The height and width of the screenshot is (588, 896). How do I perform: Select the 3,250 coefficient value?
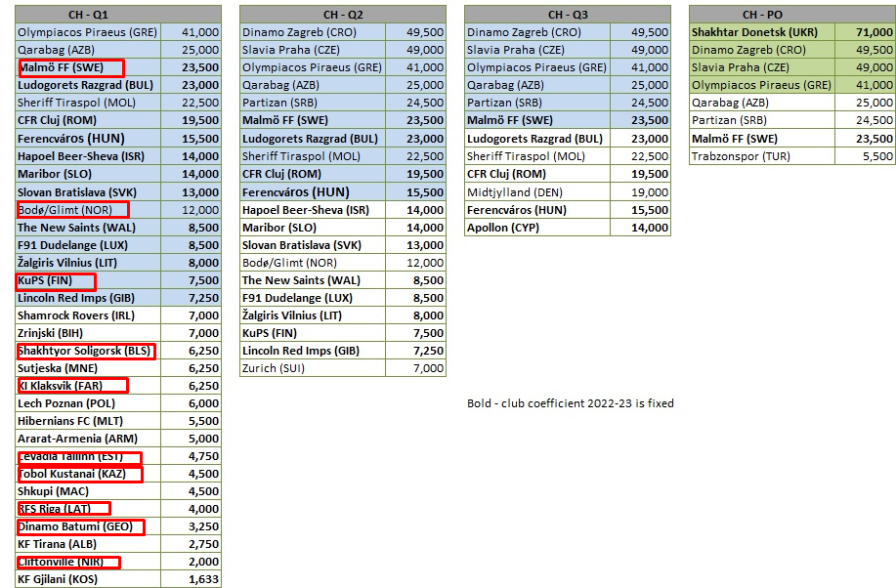pos(191,526)
